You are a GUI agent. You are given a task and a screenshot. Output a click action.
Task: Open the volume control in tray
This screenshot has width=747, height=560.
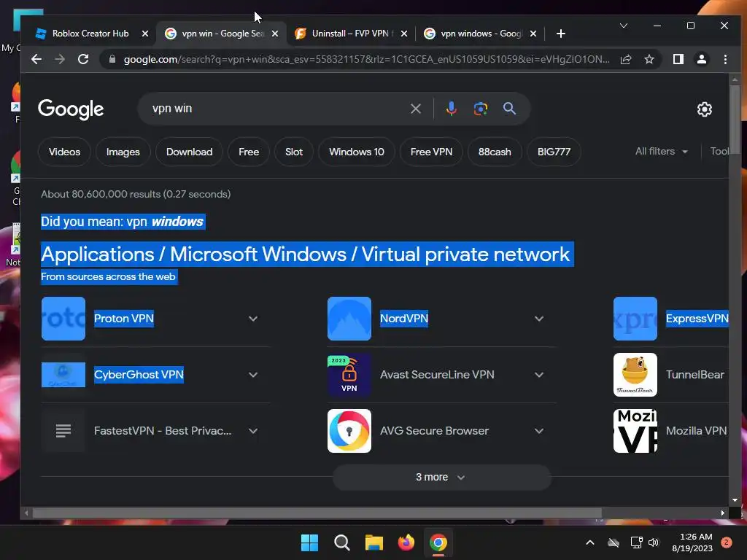[x=654, y=542]
